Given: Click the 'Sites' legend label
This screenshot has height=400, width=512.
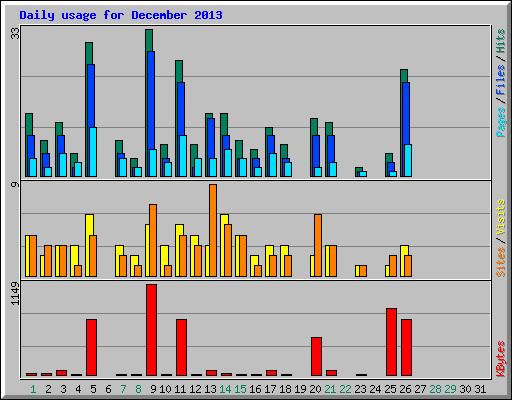Looking at the screenshot, I should [x=501, y=262].
